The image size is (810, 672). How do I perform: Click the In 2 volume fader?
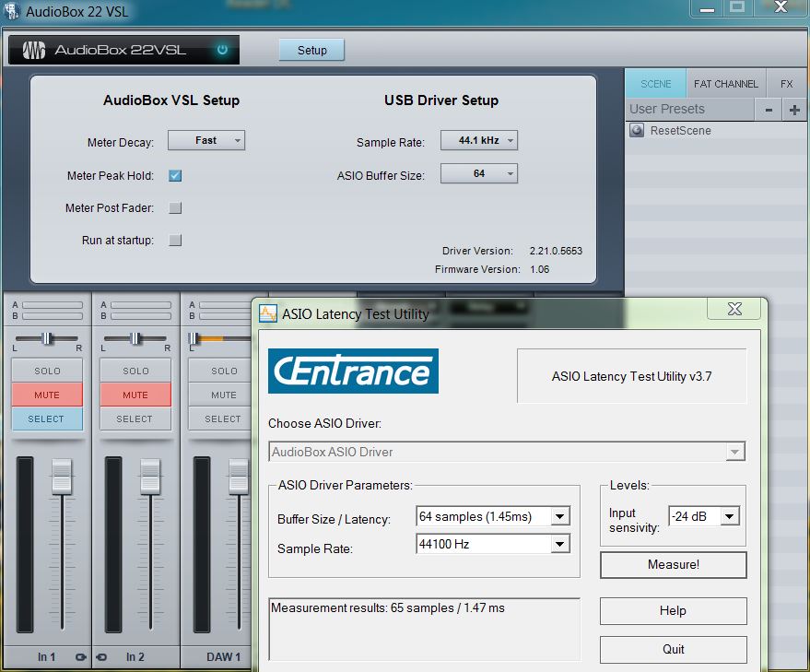[x=150, y=476]
